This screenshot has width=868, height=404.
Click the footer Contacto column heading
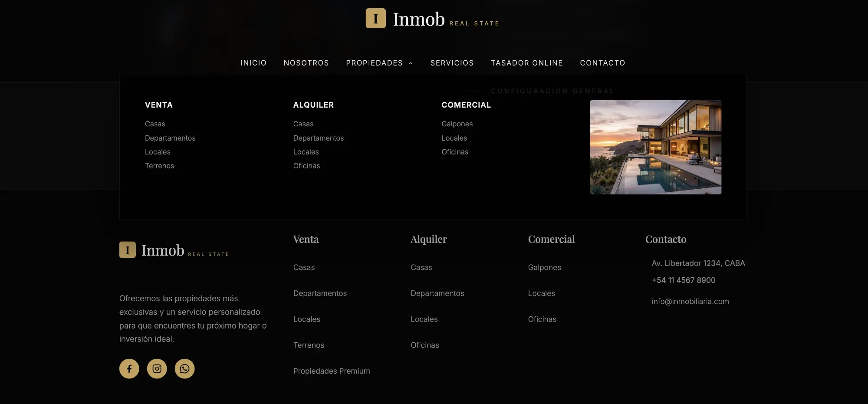(x=666, y=239)
